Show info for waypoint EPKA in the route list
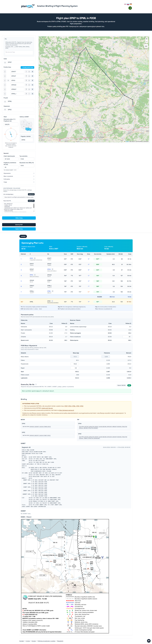Image resolution: width=152 pixels, height=644 pixels. point(8,81)
